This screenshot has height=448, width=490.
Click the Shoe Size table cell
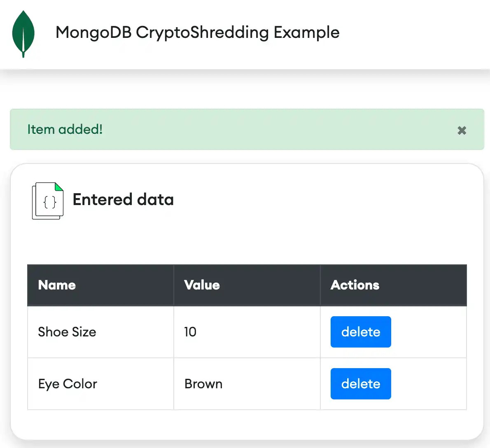coord(67,332)
